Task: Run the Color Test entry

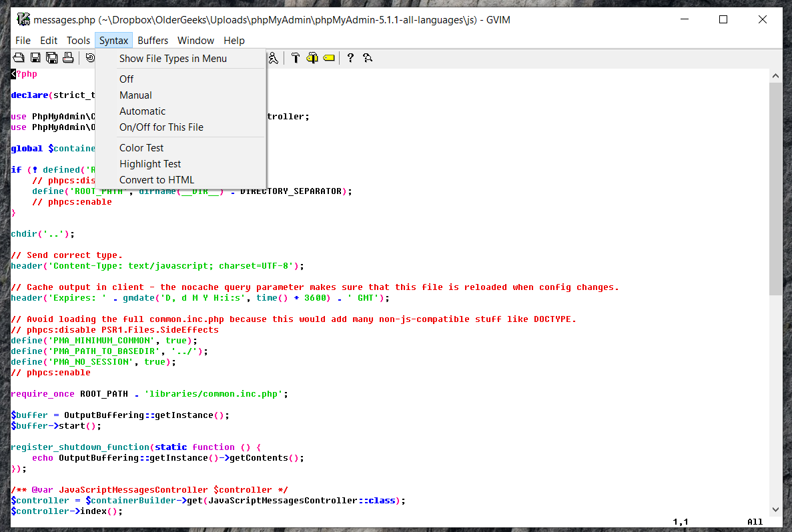Action: click(180, 148)
